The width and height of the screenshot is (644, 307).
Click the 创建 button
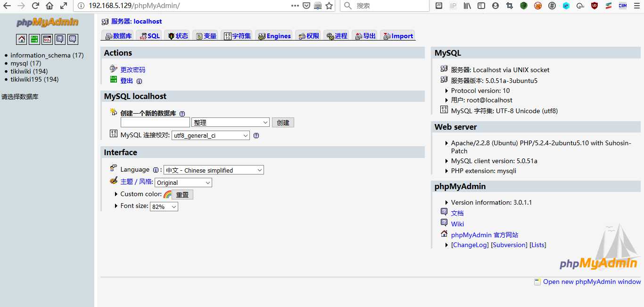click(283, 123)
